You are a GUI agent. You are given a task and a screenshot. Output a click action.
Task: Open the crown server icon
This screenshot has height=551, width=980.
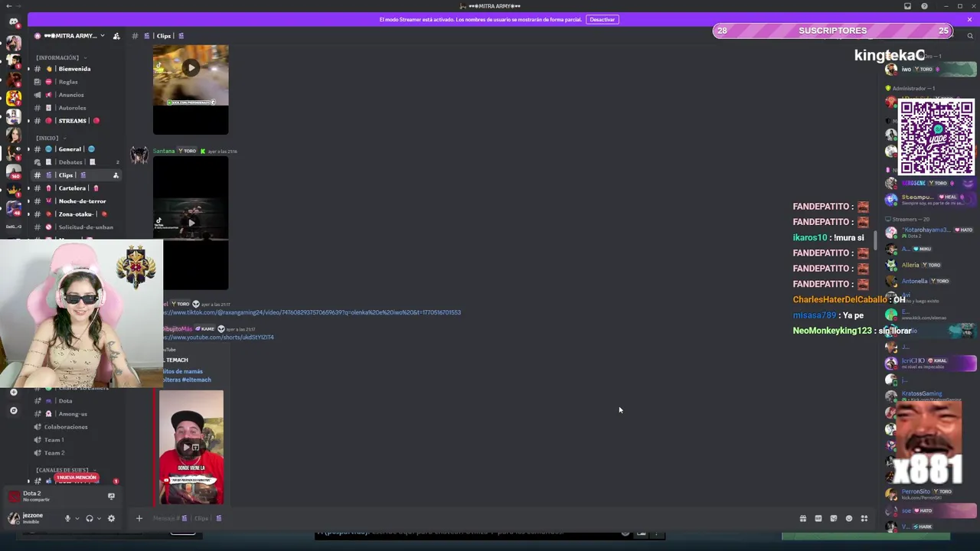13,190
